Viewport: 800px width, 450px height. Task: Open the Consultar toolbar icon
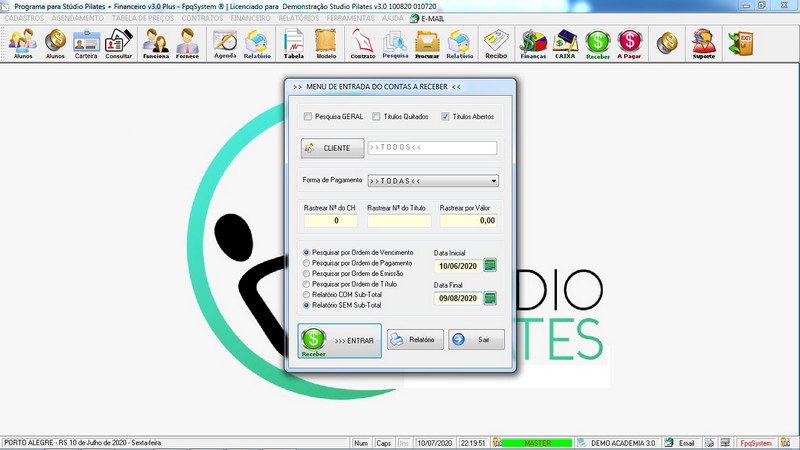click(119, 44)
